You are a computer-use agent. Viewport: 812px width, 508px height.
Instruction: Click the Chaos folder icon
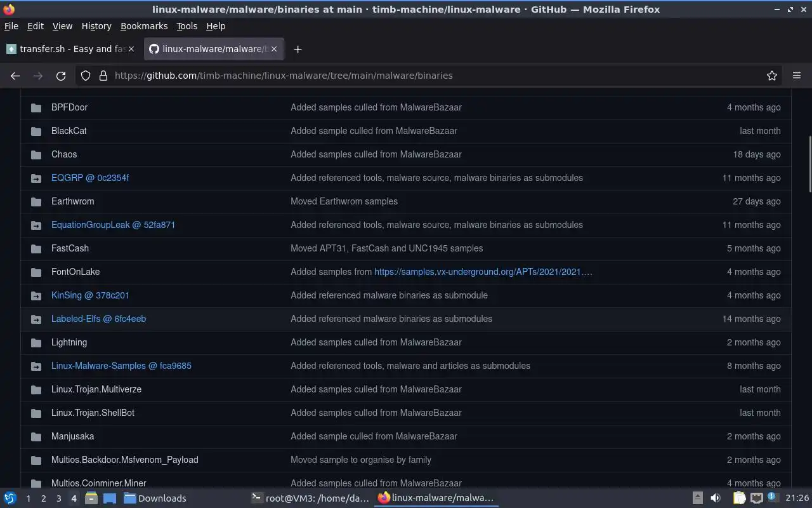[36, 154]
